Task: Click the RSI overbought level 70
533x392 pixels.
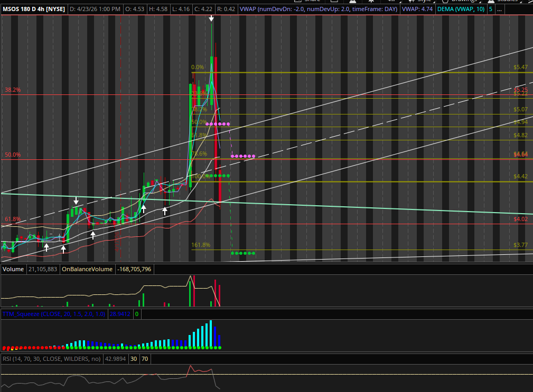Action: coord(145,359)
